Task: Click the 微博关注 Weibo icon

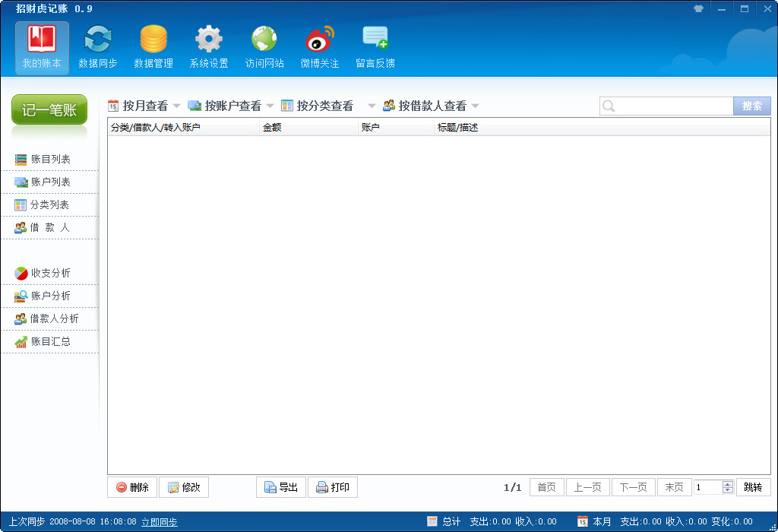Action: coord(320,39)
